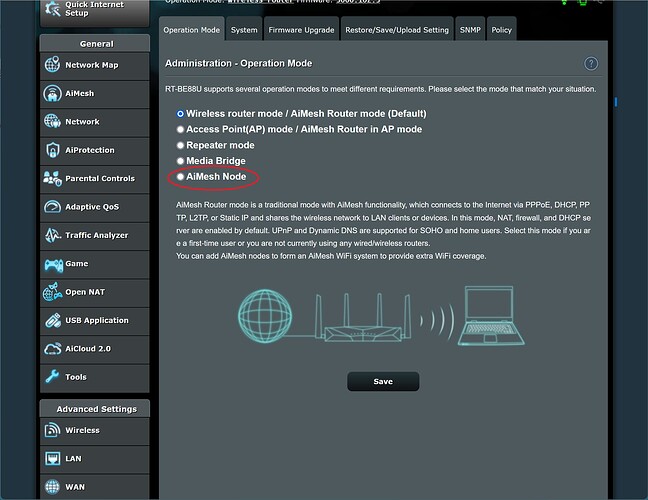Open USB Application drive icon
Image resolution: width=648 pixels, height=500 pixels.
pos(53,321)
